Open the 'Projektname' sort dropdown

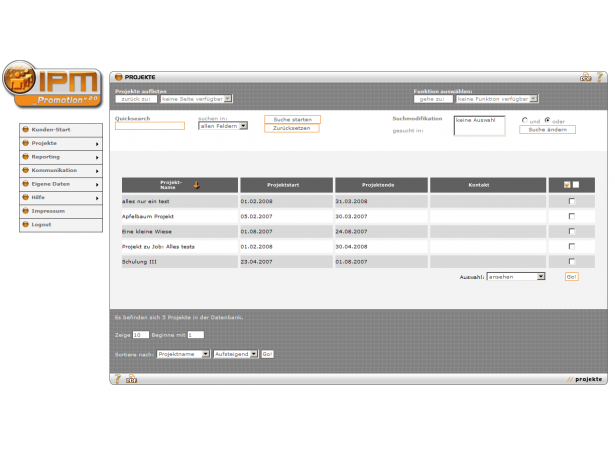(183, 354)
